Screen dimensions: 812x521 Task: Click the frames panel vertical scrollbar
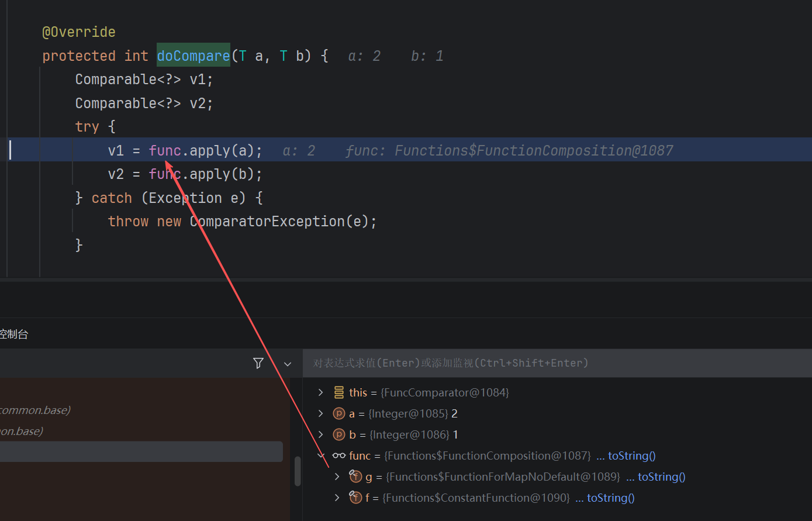click(x=298, y=471)
